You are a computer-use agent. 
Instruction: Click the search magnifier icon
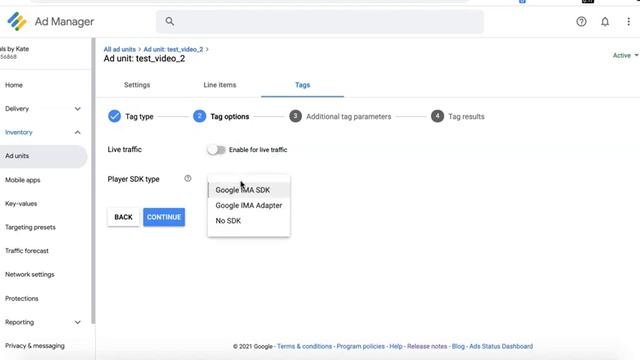tap(170, 21)
